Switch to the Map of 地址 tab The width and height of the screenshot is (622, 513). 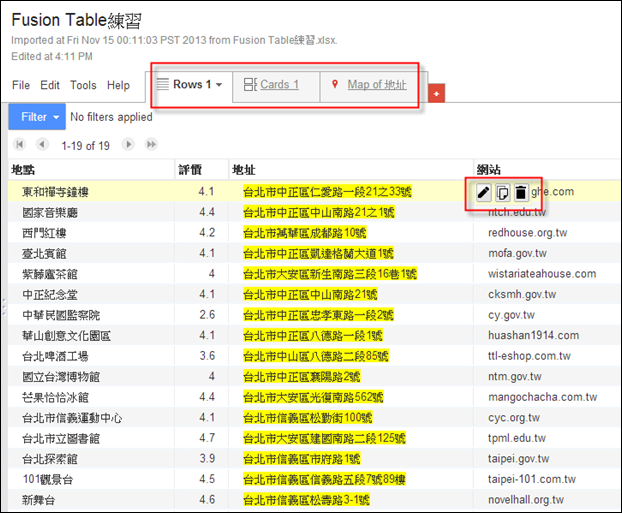click(371, 87)
